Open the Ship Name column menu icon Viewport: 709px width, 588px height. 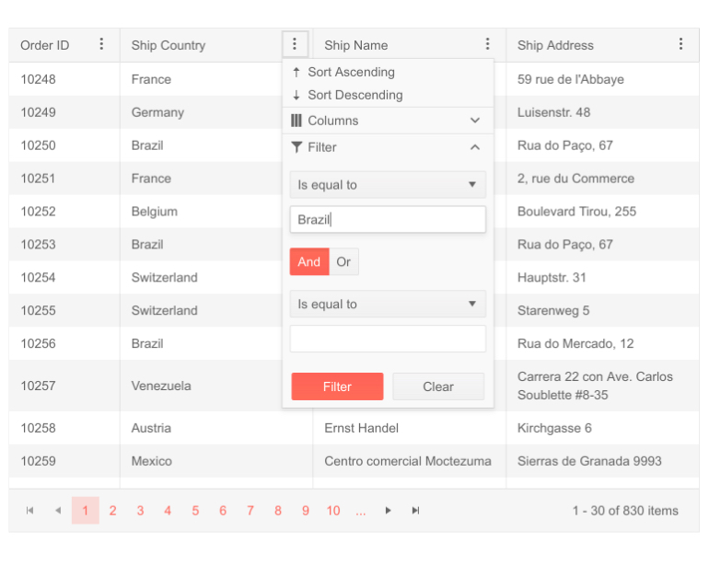pos(487,44)
